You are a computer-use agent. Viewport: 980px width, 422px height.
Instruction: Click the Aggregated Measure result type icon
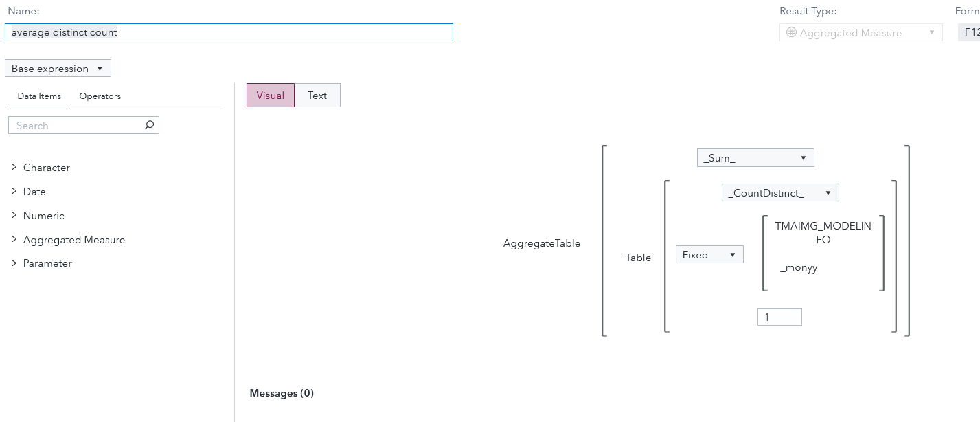click(791, 32)
